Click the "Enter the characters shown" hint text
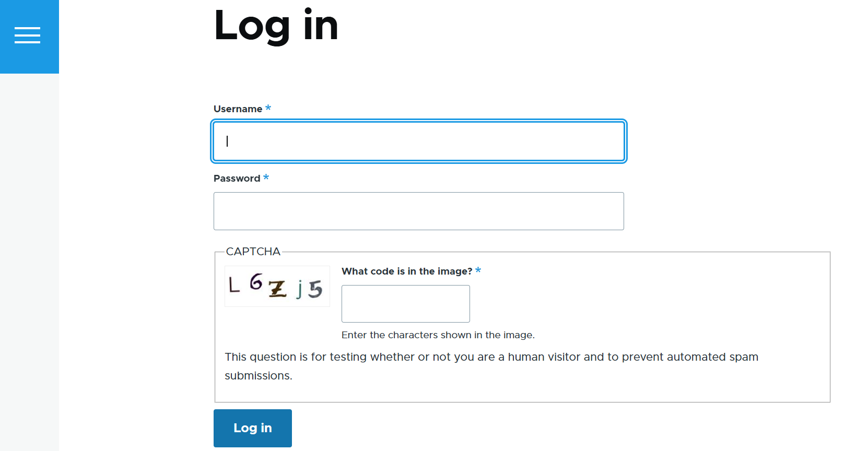 pyautogui.click(x=438, y=335)
